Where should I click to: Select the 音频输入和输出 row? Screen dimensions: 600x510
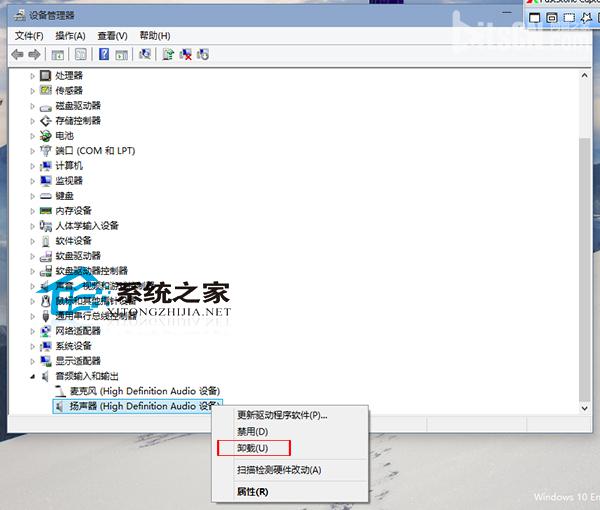[87, 376]
